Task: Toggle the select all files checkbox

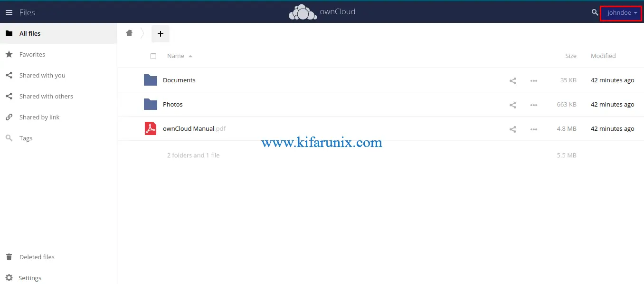Action: (x=153, y=56)
